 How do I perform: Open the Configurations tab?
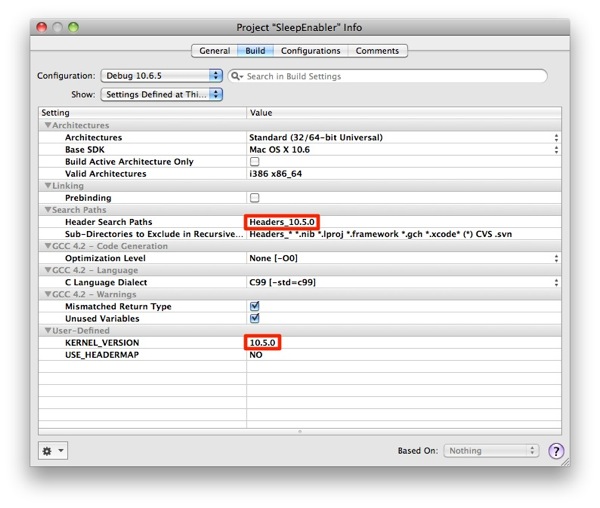[310, 51]
